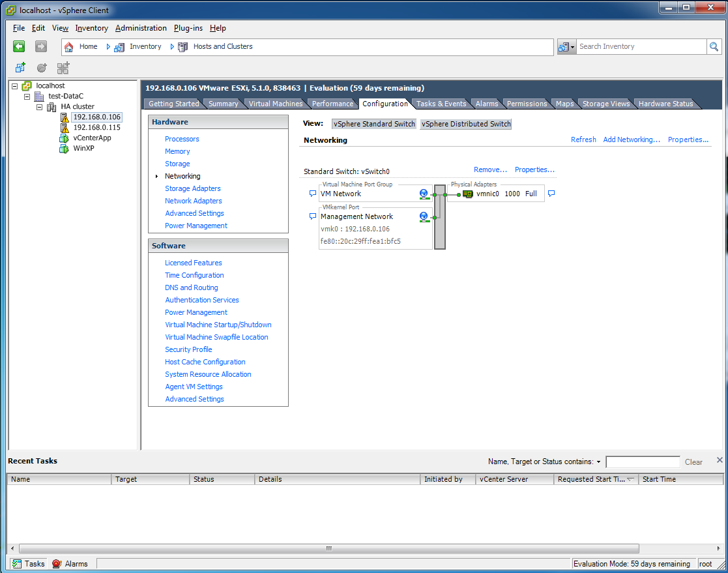The image size is (728, 573).
Task: Open the Administration menu
Action: click(141, 28)
